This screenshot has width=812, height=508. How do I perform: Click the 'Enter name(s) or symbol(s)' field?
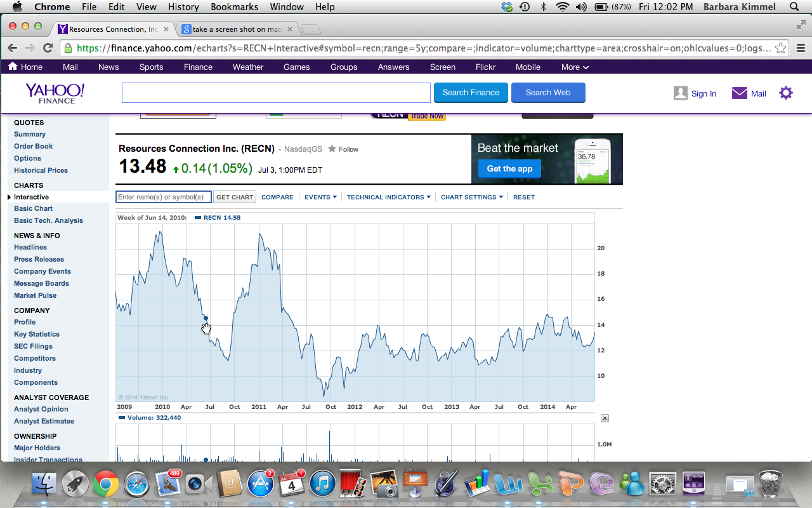tap(164, 197)
